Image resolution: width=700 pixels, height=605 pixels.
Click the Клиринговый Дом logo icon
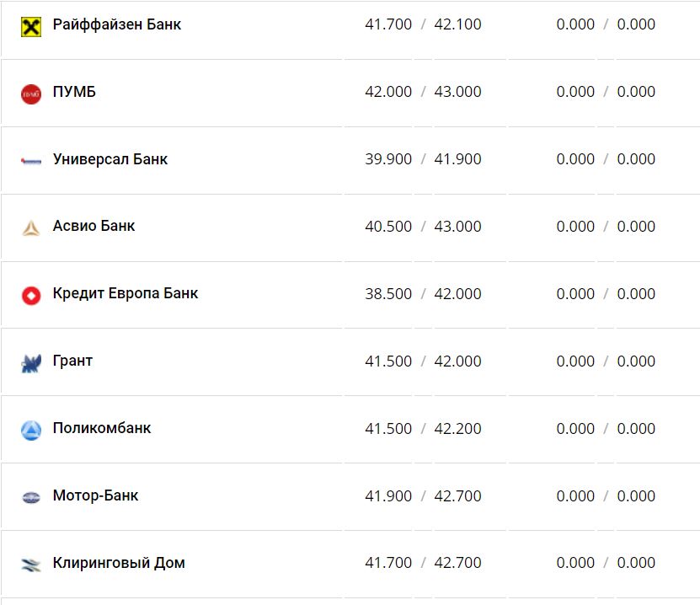click(x=30, y=565)
